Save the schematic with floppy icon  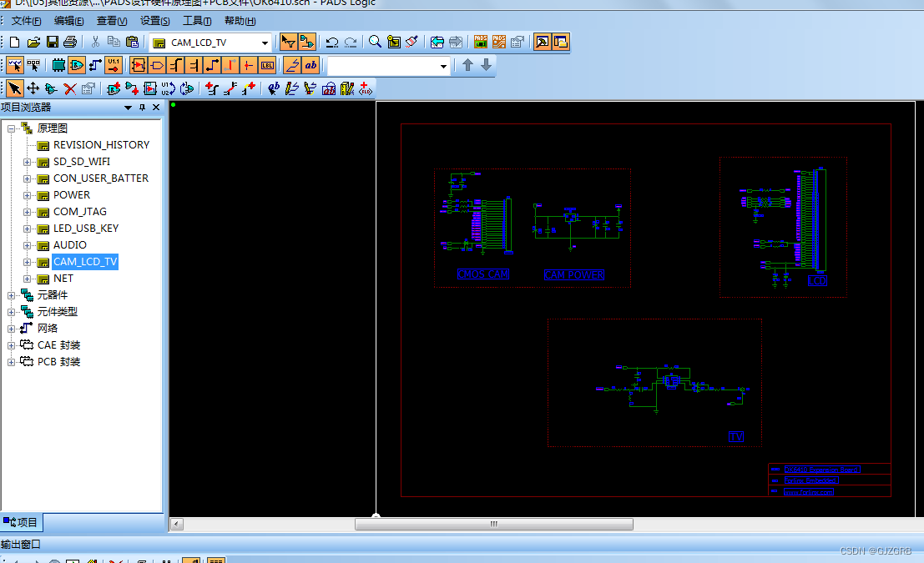coord(53,42)
